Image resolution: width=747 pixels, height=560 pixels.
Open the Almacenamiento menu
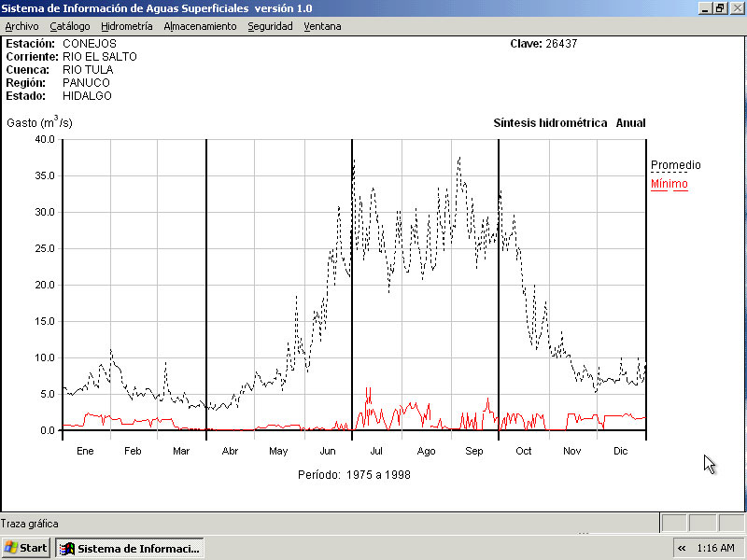[x=200, y=26]
